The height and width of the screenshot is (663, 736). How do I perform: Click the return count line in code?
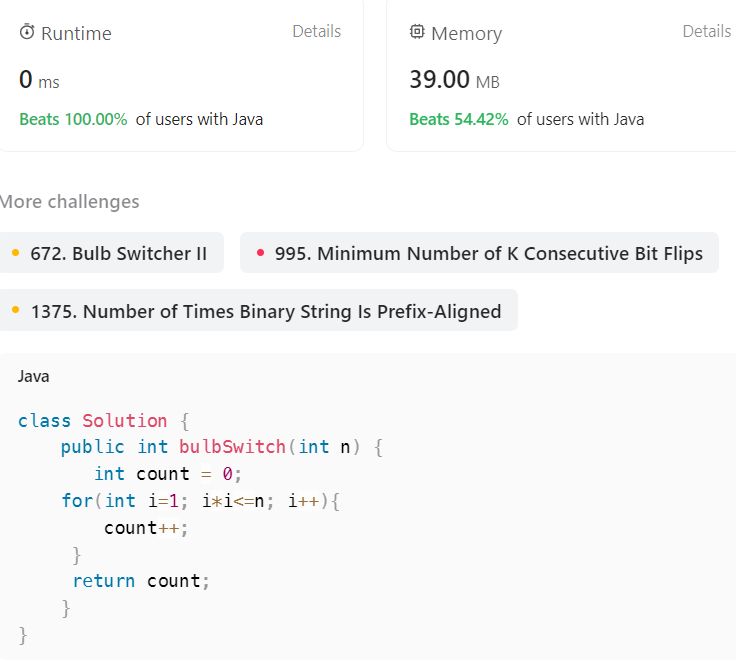[x=141, y=580]
